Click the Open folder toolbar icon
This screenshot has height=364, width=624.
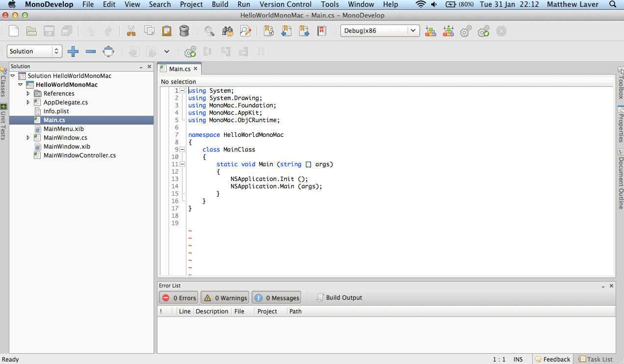click(x=31, y=31)
